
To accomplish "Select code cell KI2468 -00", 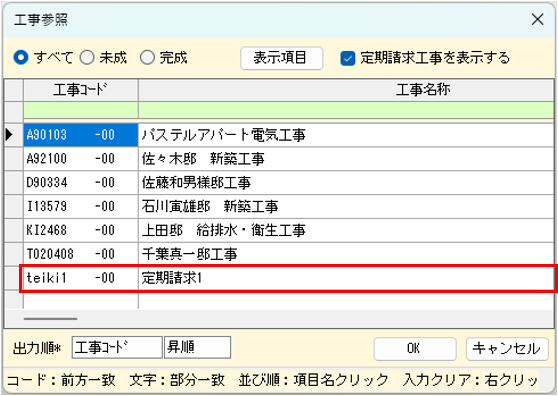I will [81, 230].
